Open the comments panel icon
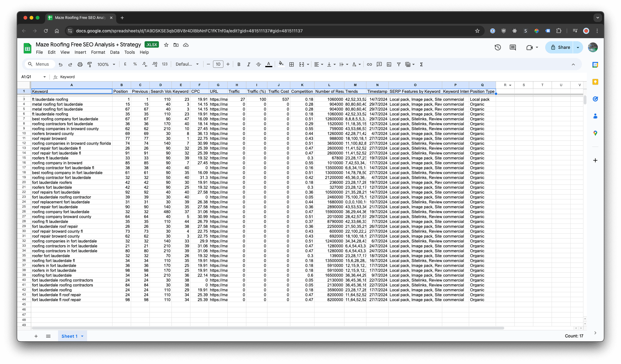This screenshot has width=621, height=364. pyautogui.click(x=513, y=47)
